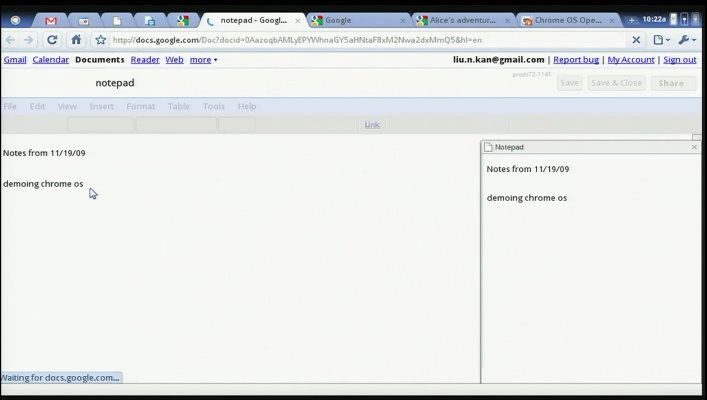This screenshot has width=707, height=400.
Task: Open the Web link
Action: pyautogui.click(x=174, y=60)
